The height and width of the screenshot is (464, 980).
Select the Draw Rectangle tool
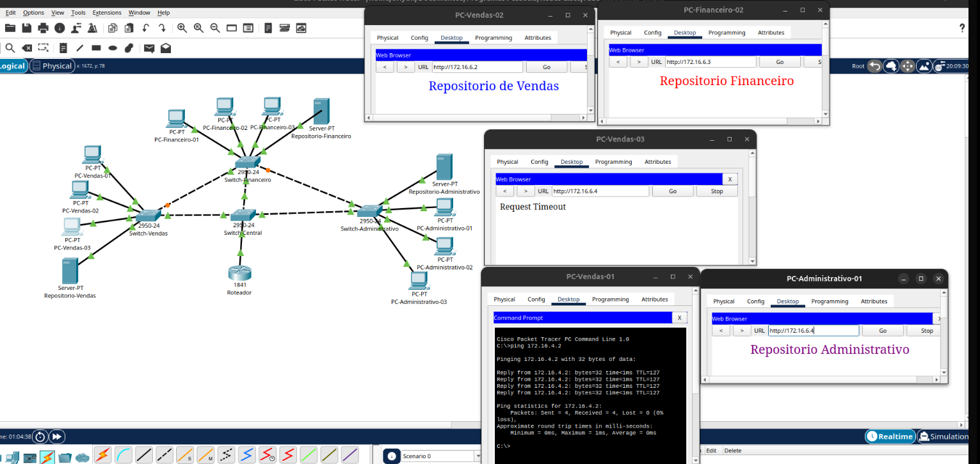96,48
